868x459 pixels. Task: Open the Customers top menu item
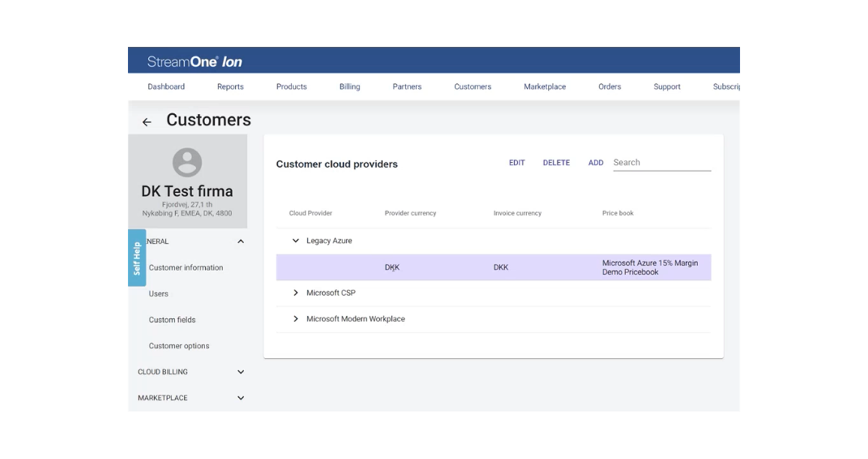[x=473, y=86]
